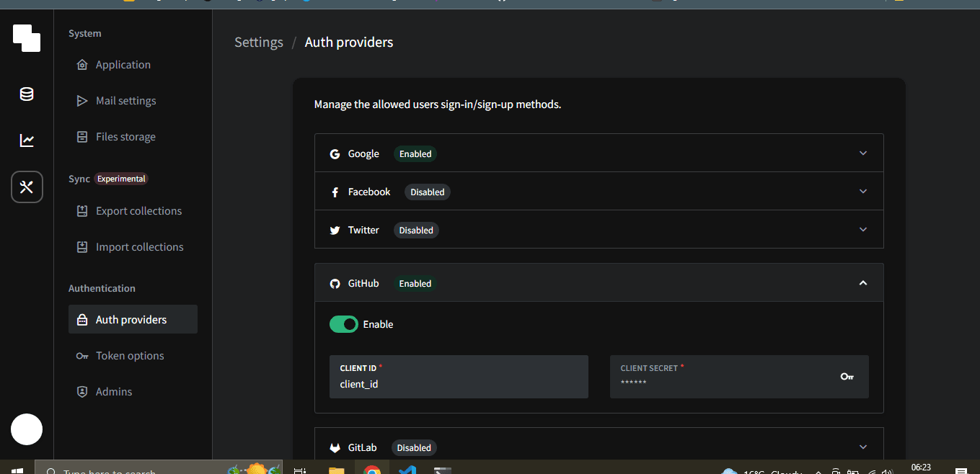This screenshot has height=474, width=980.
Task: Go to Mail settings
Action: point(133,101)
